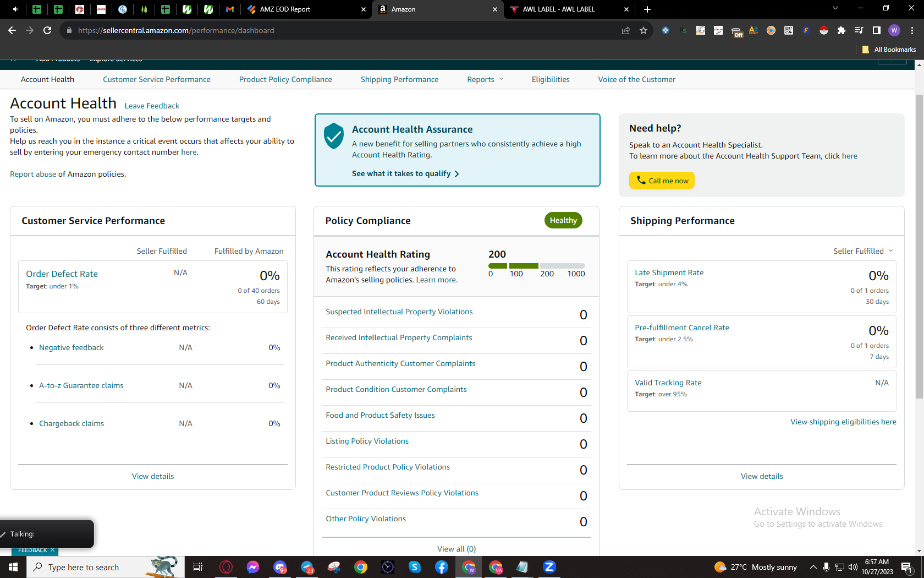Screen dimensions: 924x578
Task: Click View all (0) policy violations
Action: point(457,549)
